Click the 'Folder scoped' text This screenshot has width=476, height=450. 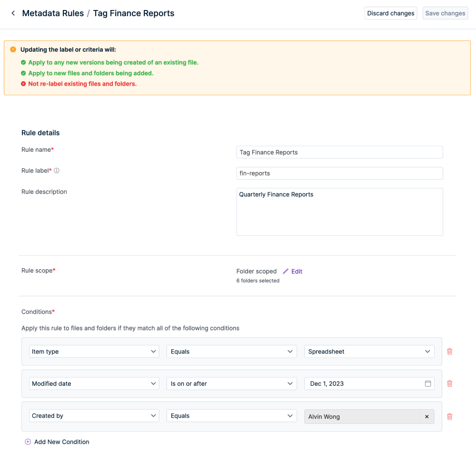click(x=257, y=271)
